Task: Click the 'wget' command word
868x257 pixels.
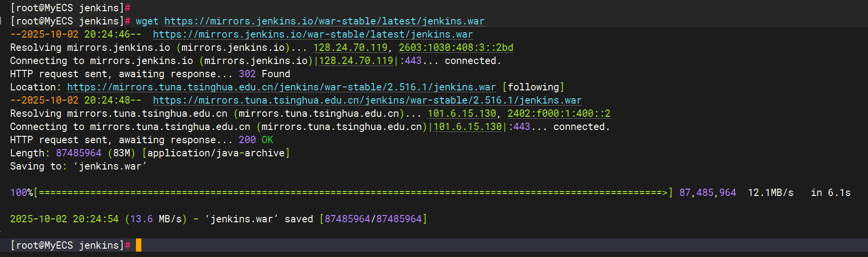Action: (147, 21)
